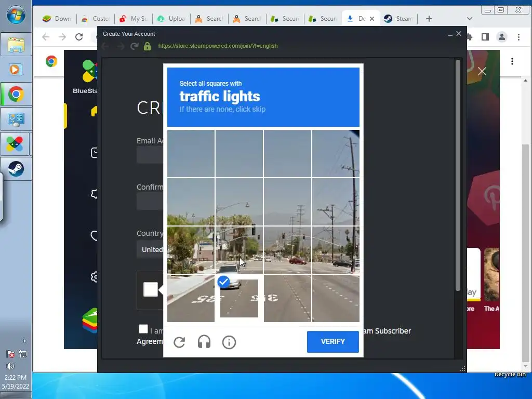Click the VERIFY button in the captcha
The height and width of the screenshot is (399, 532).
click(x=332, y=342)
